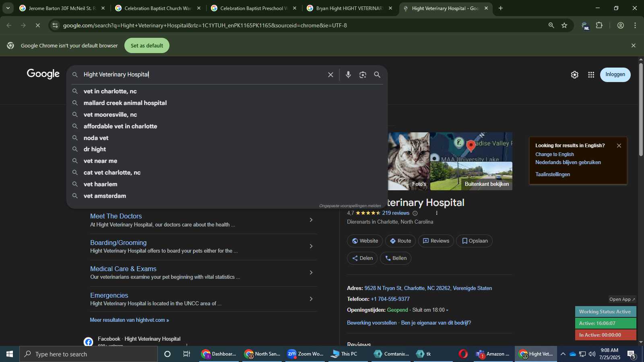Open the tab search dropdown arrow
The image size is (644, 362).
click(8, 8)
